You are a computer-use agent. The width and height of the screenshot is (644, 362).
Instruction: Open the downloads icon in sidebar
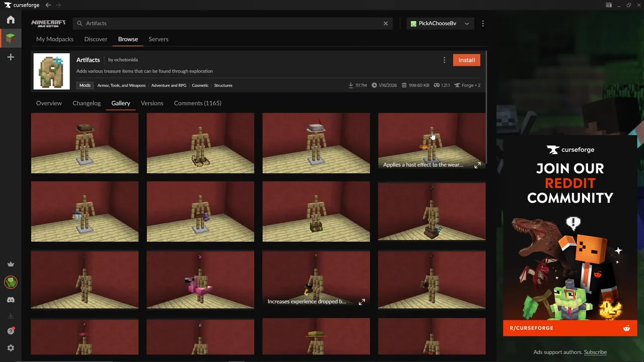point(11,316)
